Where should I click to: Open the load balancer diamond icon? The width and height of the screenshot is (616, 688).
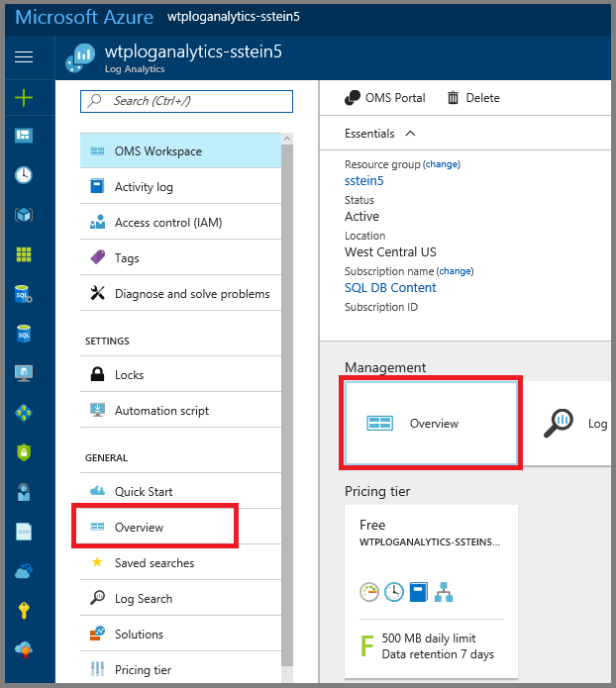pos(24,413)
